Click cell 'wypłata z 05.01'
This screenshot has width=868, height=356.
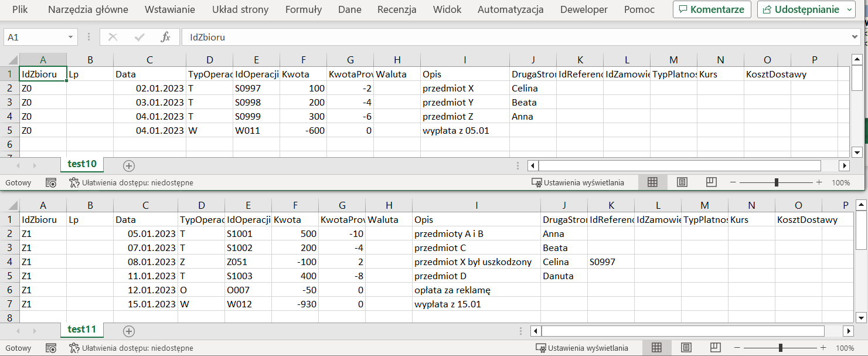[465, 130]
